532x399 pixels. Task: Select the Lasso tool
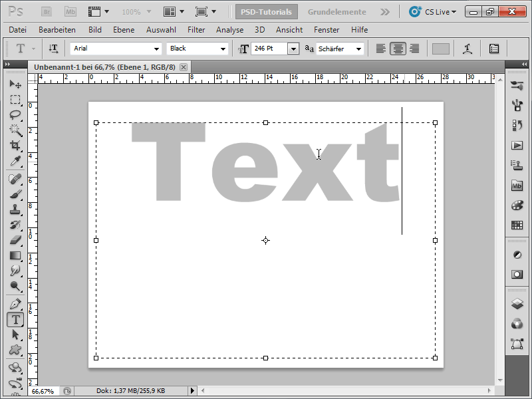[x=15, y=115]
